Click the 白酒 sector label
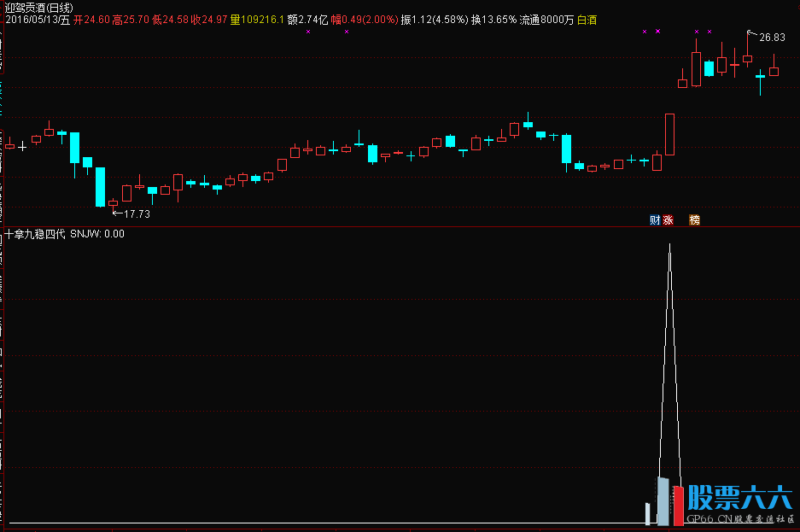Viewport: 800px width, 532px height. click(x=587, y=20)
